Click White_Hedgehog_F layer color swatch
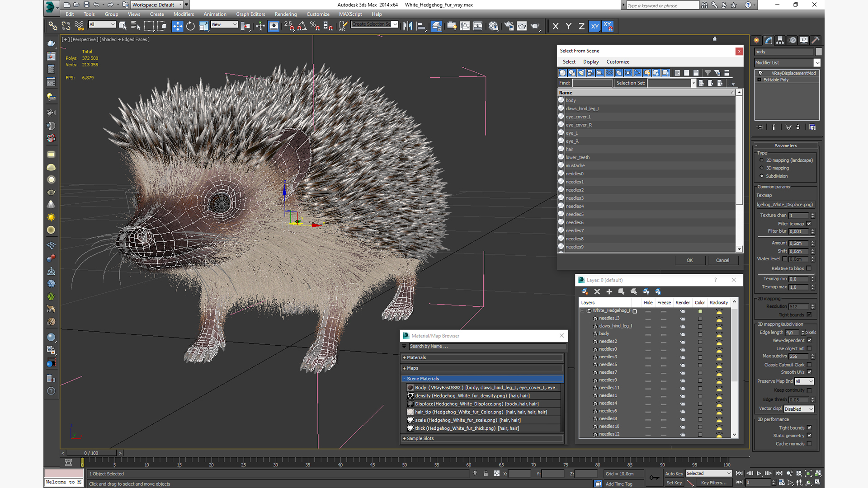 700,311
